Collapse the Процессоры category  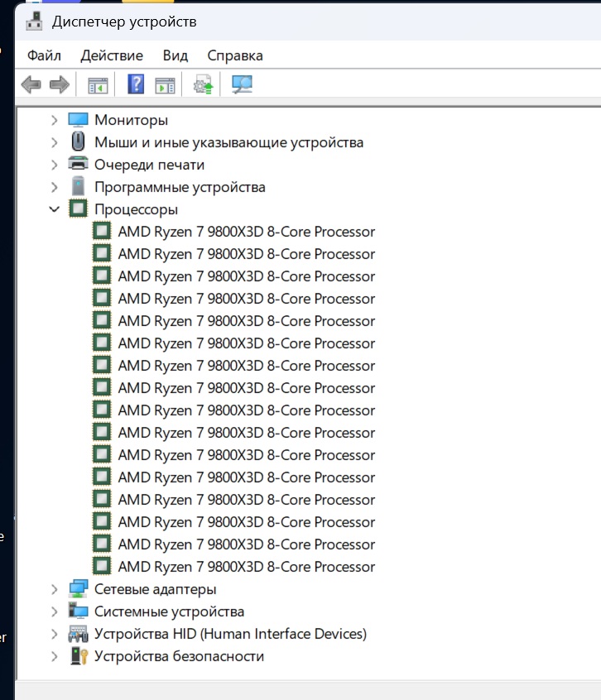[x=54, y=209]
